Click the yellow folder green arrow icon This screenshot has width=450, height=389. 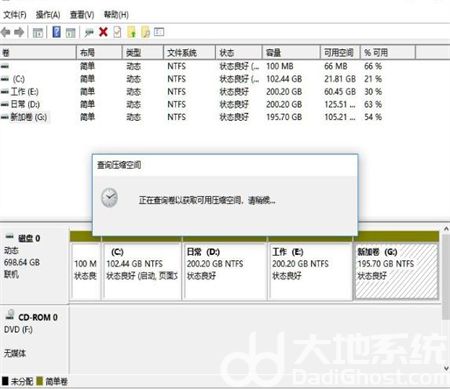tap(132, 32)
